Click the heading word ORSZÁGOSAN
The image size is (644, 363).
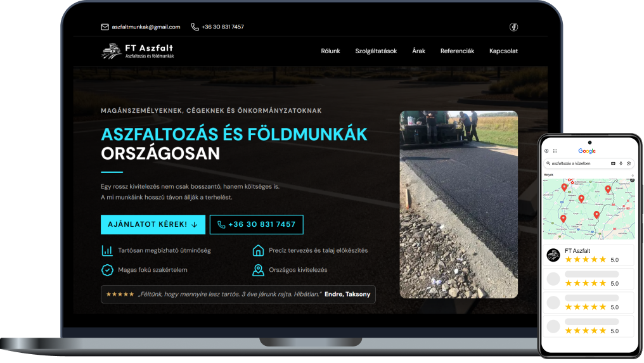pyautogui.click(x=160, y=153)
